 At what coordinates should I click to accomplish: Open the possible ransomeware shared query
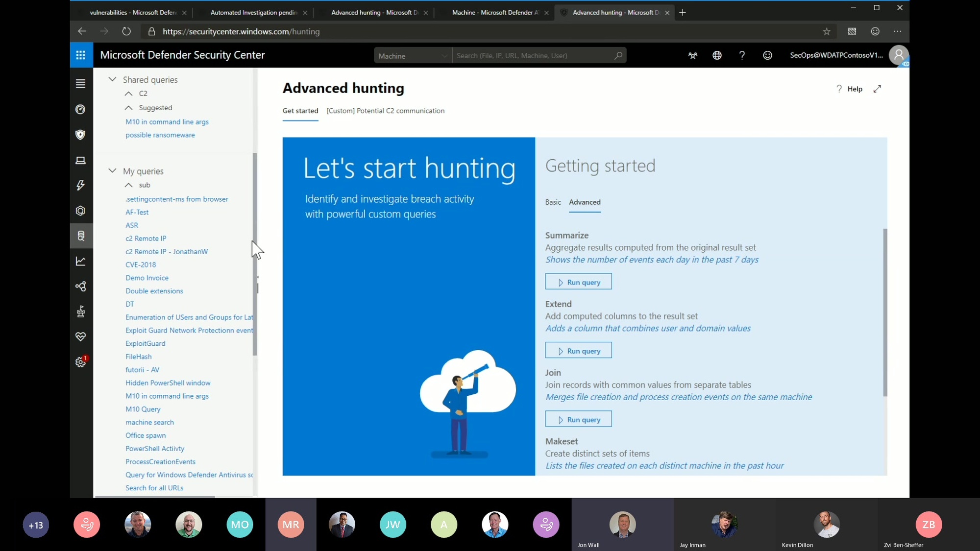pos(160,135)
